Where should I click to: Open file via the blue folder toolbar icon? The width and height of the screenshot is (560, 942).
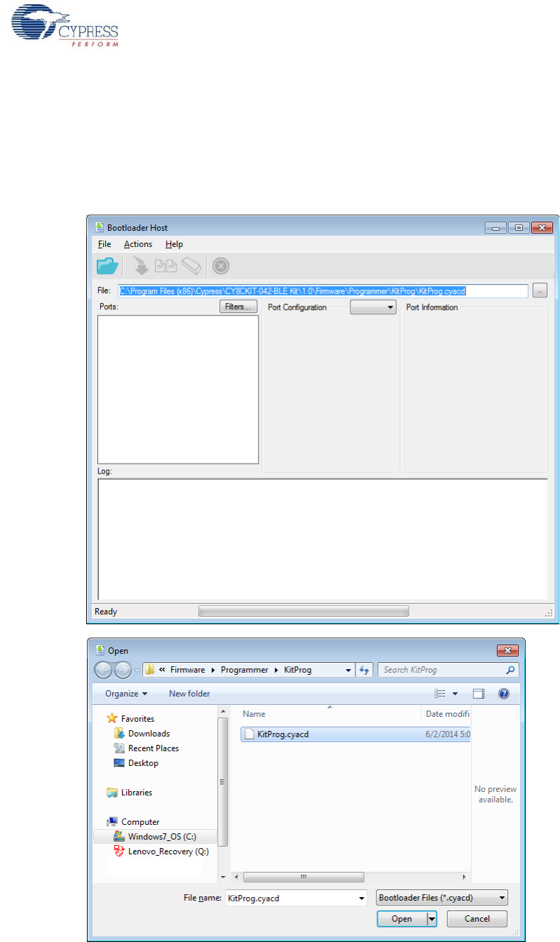(x=107, y=266)
